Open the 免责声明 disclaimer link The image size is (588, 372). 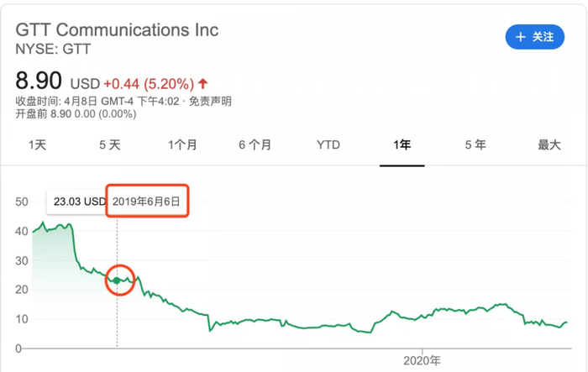pos(210,102)
